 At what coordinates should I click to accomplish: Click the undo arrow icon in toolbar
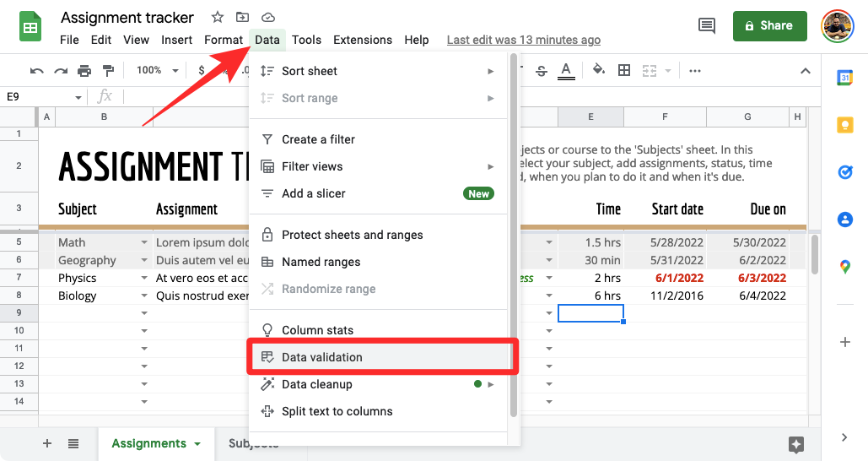[36, 71]
